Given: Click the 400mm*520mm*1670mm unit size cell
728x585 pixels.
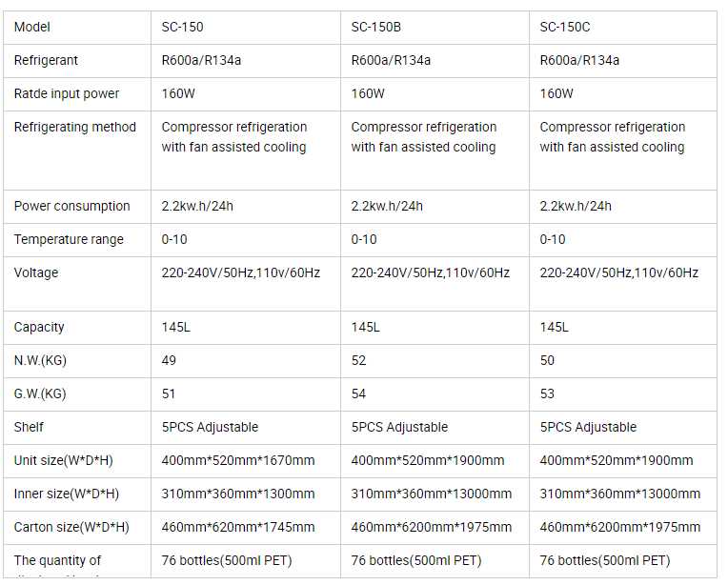Looking at the screenshot, I should tap(238, 461).
